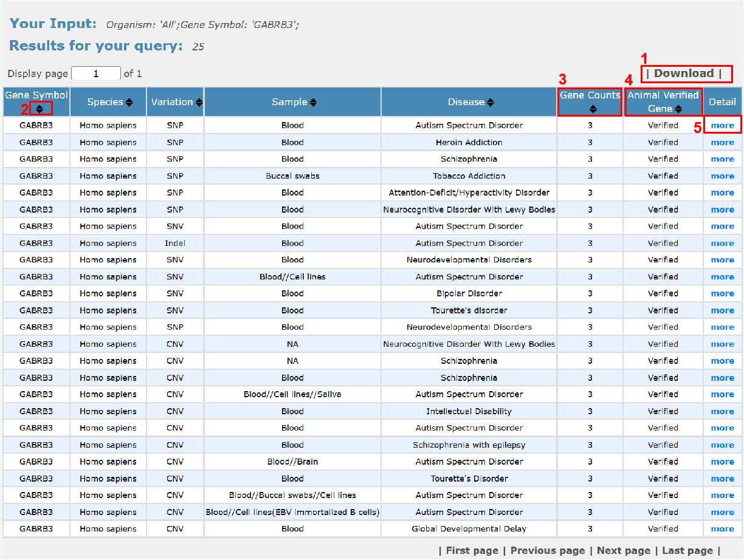
Task: Click the Species column sort arrows
Action: (129, 103)
